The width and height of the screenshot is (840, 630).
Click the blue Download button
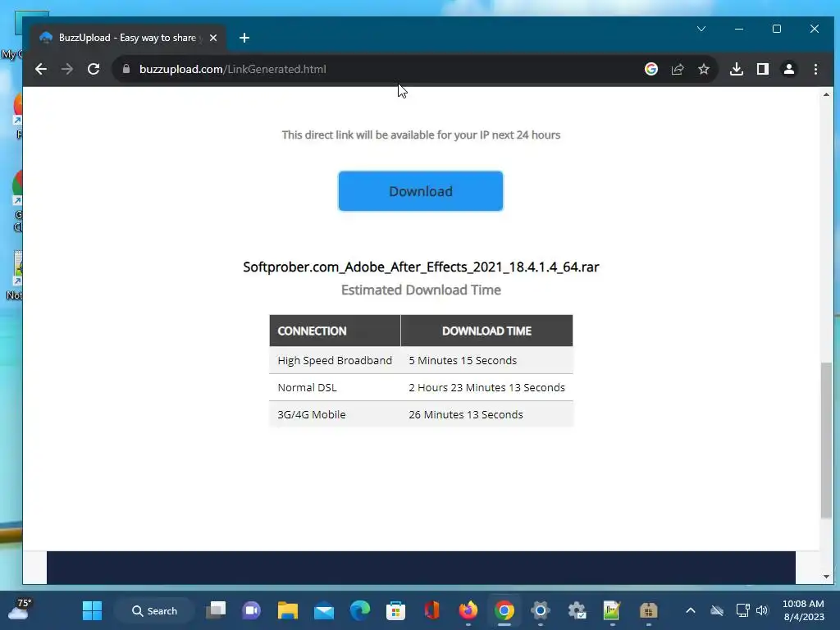421,191
